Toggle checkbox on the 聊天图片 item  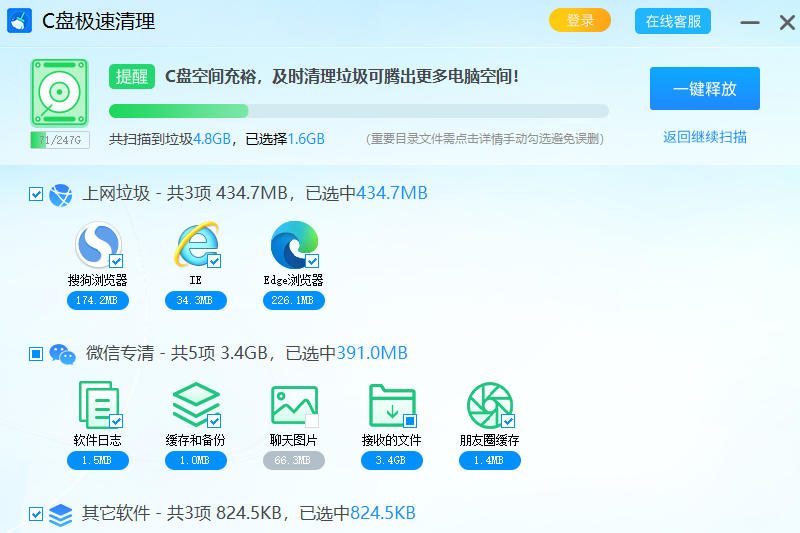(x=312, y=421)
